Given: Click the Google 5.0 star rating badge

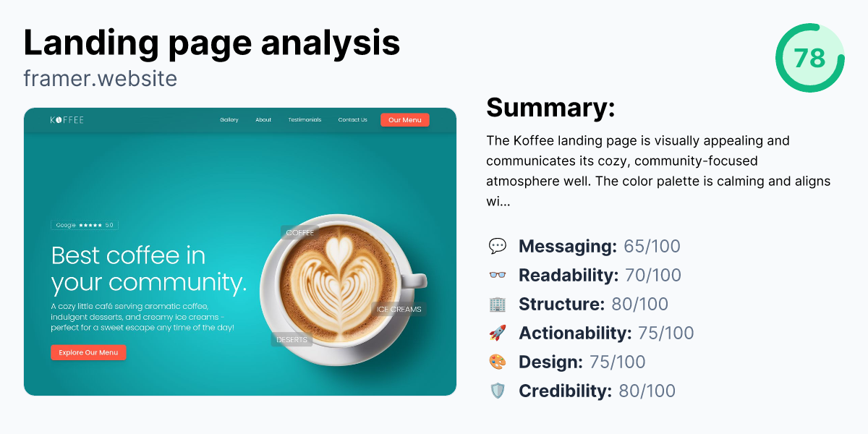Looking at the screenshot, I should click(x=84, y=224).
